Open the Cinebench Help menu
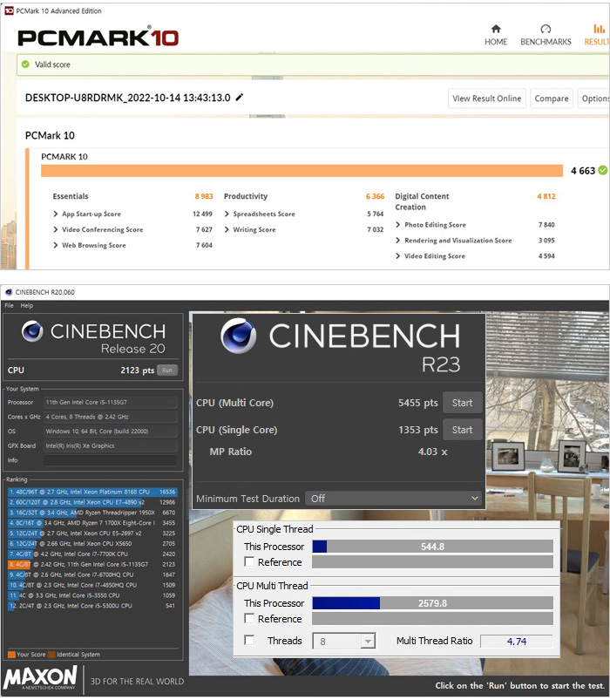Image resolution: width=610 pixels, height=700 pixels. click(27, 305)
